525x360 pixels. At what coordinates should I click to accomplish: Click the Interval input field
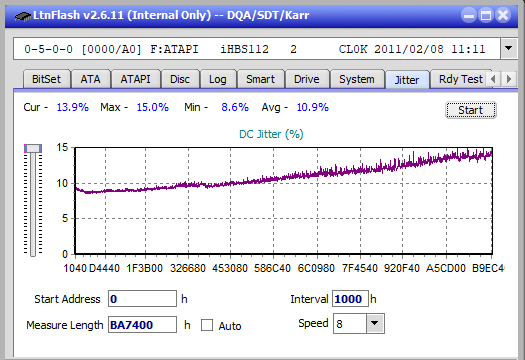350,299
